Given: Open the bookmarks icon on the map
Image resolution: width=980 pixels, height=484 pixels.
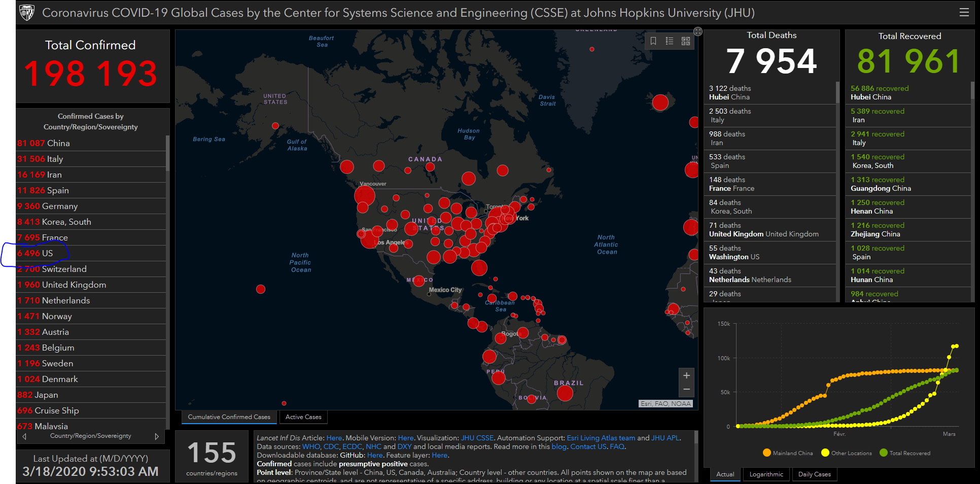Looking at the screenshot, I should [653, 41].
